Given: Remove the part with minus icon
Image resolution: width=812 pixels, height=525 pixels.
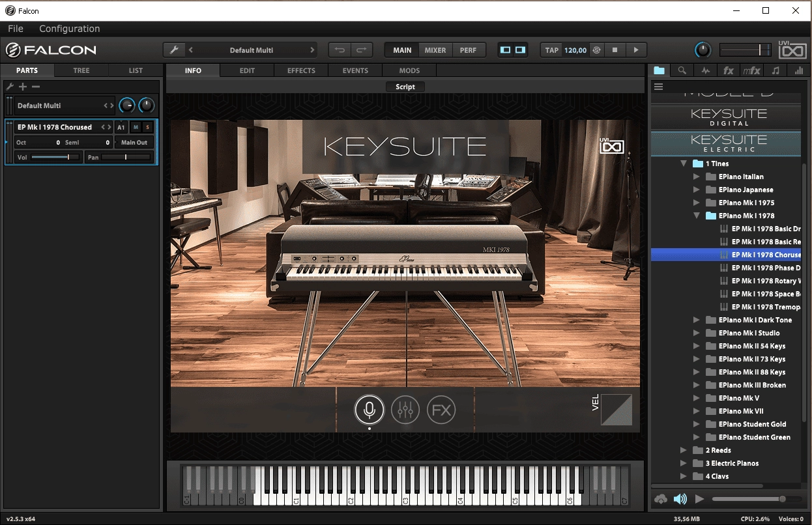Looking at the screenshot, I should (36, 87).
